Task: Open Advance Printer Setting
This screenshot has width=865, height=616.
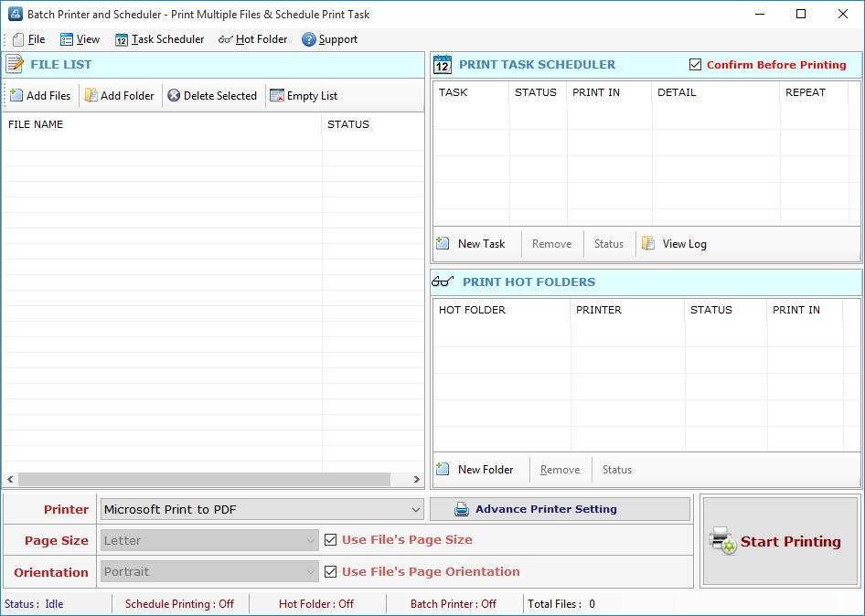Action: coord(560,509)
